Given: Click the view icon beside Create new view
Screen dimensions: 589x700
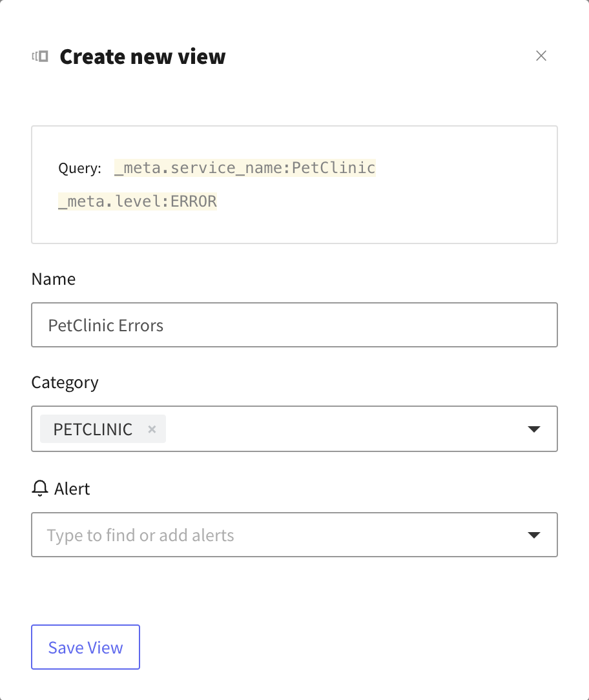Looking at the screenshot, I should pyautogui.click(x=40, y=56).
